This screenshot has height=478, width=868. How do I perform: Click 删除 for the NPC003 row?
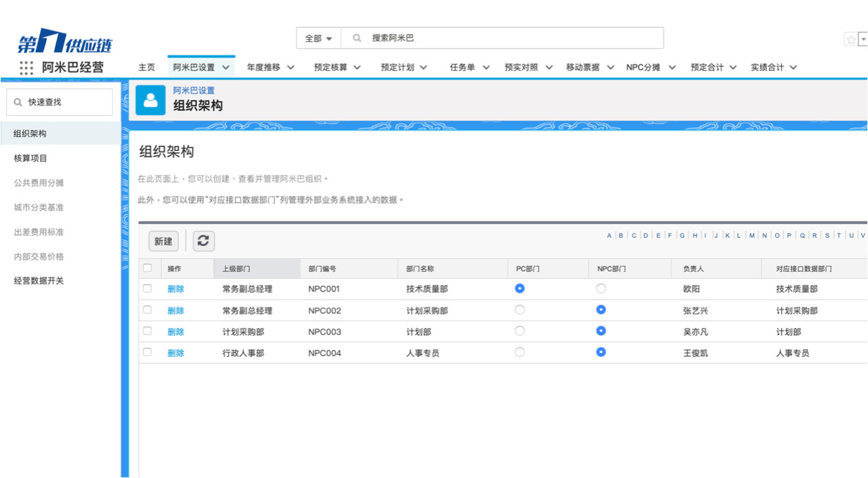[176, 332]
